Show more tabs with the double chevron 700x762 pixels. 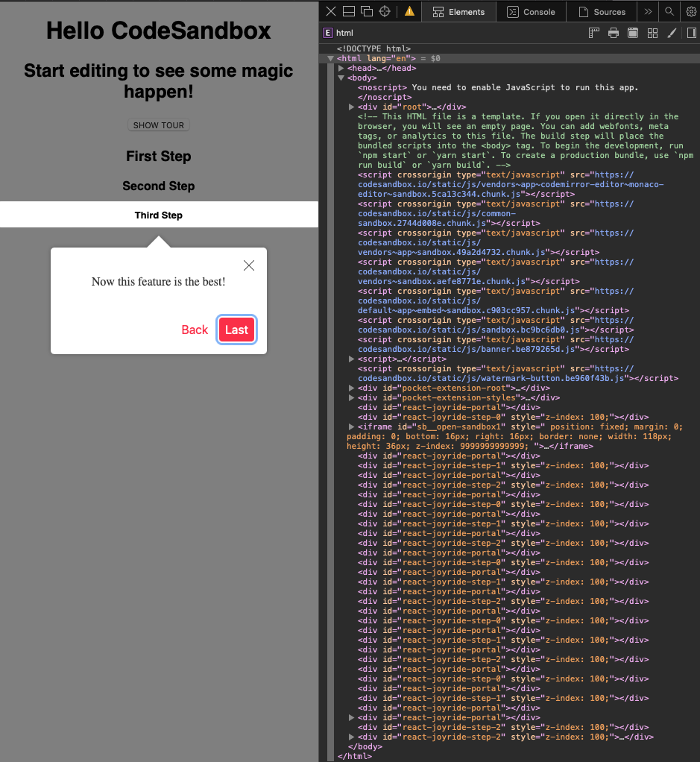tap(648, 12)
